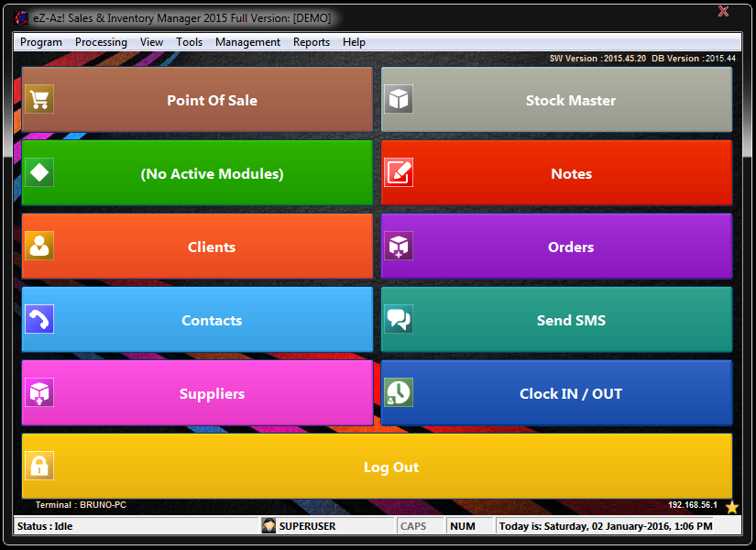This screenshot has width=756, height=550.
Task: Select the Log Out padlock icon
Action: [x=40, y=466]
